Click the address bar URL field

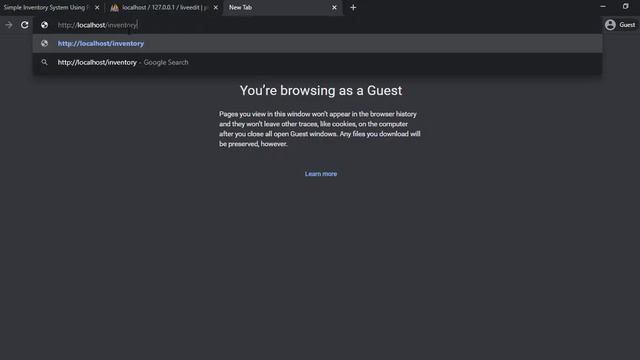318,25
